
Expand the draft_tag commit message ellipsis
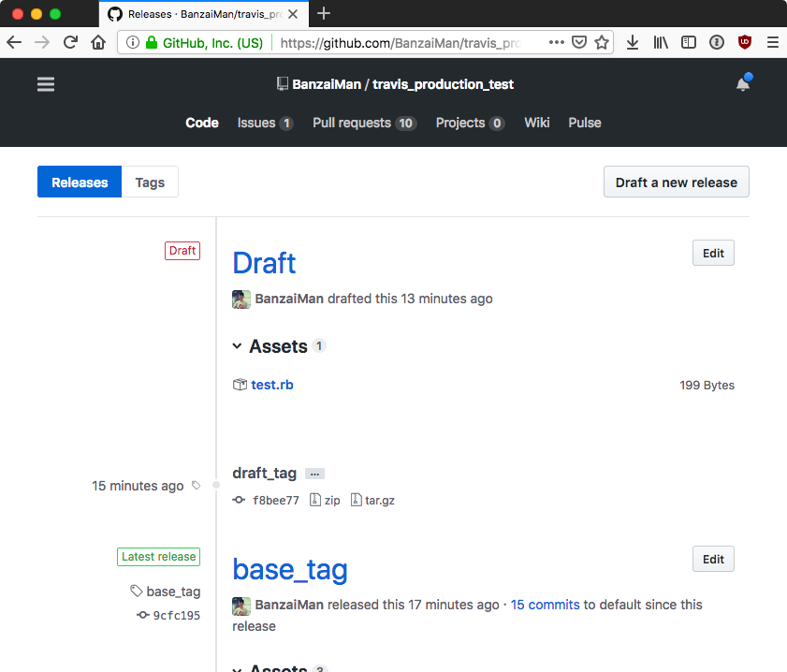pos(313,474)
